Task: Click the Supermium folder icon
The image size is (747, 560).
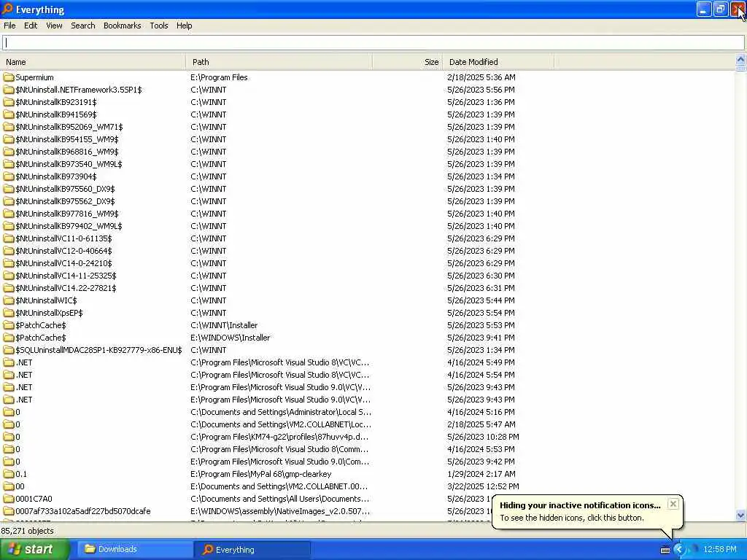Action: pyautogui.click(x=9, y=77)
